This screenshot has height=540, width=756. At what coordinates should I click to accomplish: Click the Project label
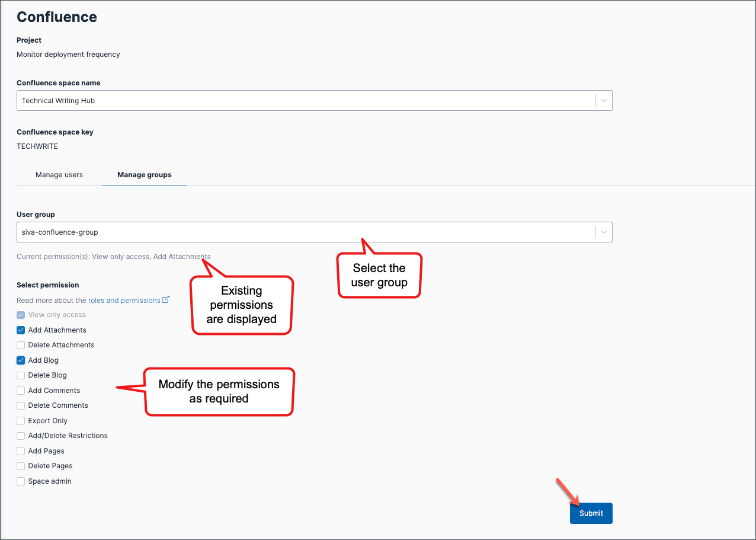tap(29, 40)
